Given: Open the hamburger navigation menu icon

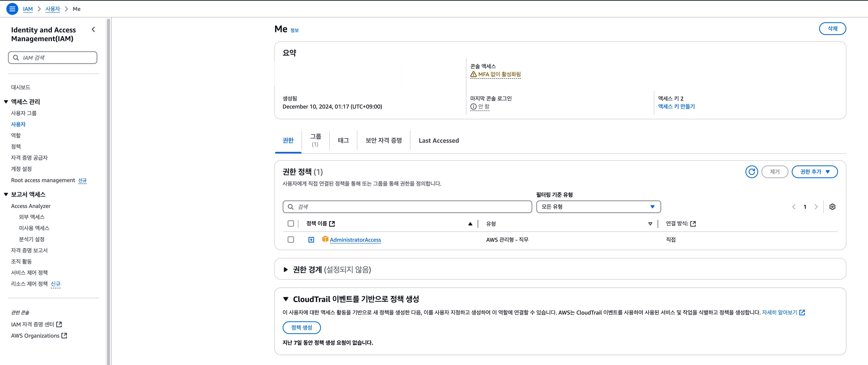Looking at the screenshot, I should tap(12, 9).
